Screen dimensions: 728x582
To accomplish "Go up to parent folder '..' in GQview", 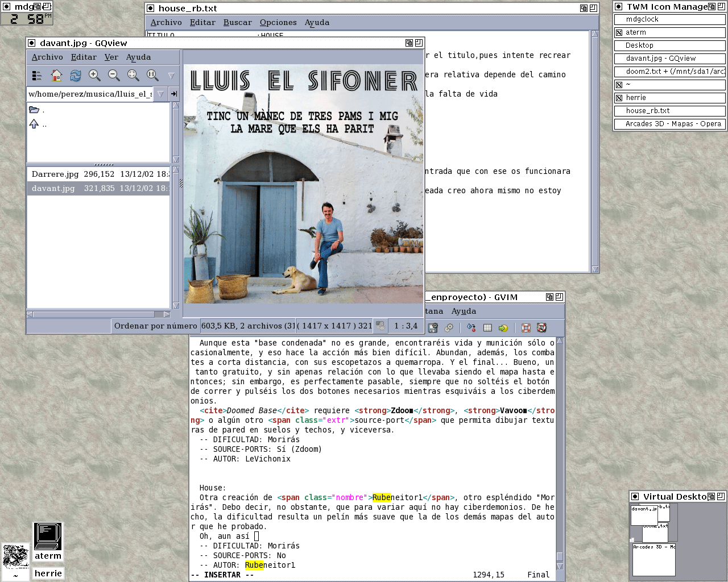I will coord(98,124).
